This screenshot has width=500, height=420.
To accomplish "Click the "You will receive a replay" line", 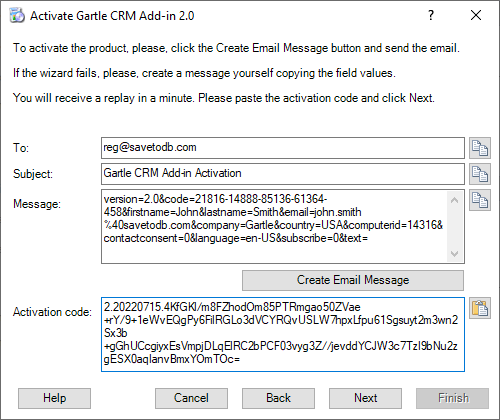I will coord(224,98).
